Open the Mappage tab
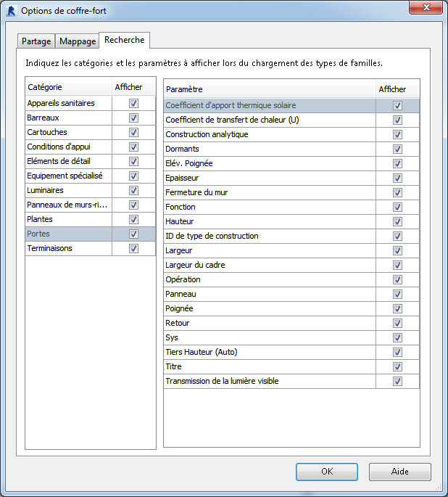448x497 pixels. pos(77,41)
